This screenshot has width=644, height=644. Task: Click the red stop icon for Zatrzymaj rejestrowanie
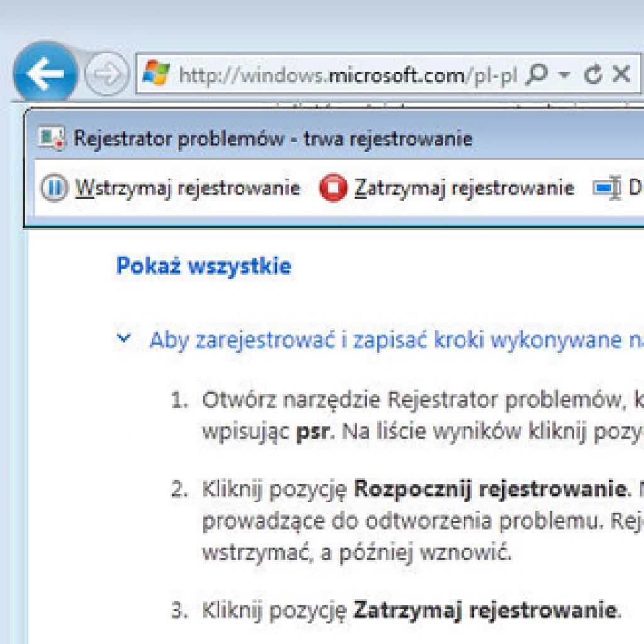(333, 188)
